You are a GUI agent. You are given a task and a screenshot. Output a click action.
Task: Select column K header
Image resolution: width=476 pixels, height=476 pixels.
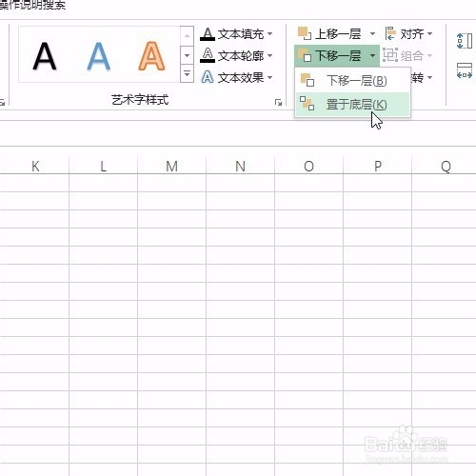(35, 166)
